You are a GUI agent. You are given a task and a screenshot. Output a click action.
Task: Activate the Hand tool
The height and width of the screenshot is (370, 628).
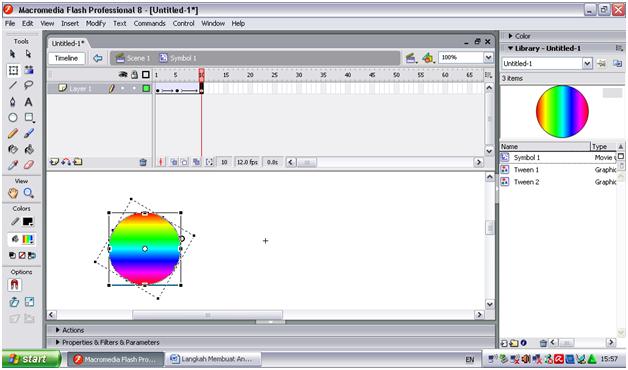click(13, 193)
